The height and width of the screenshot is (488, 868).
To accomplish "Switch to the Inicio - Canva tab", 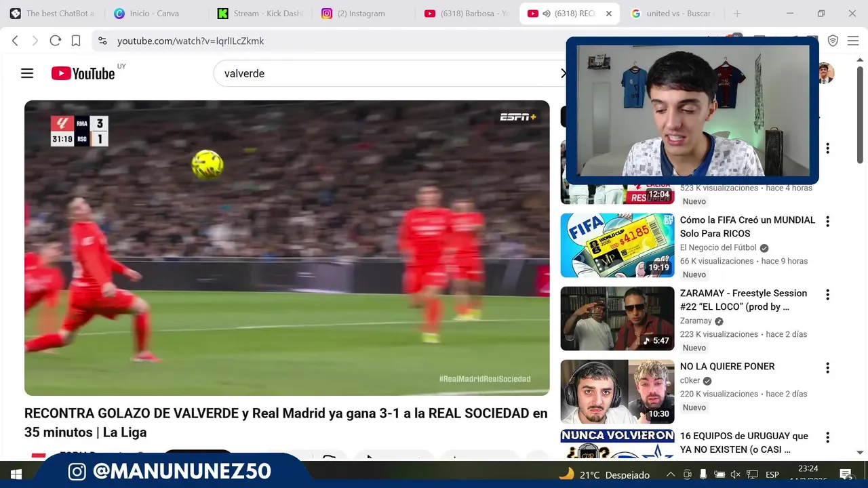I will point(157,14).
